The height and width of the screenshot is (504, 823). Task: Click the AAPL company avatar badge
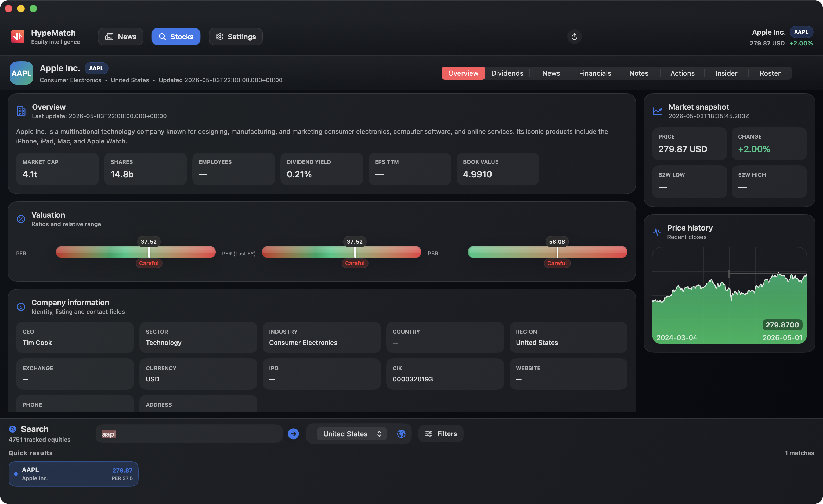pyautogui.click(x=21, y=73)
